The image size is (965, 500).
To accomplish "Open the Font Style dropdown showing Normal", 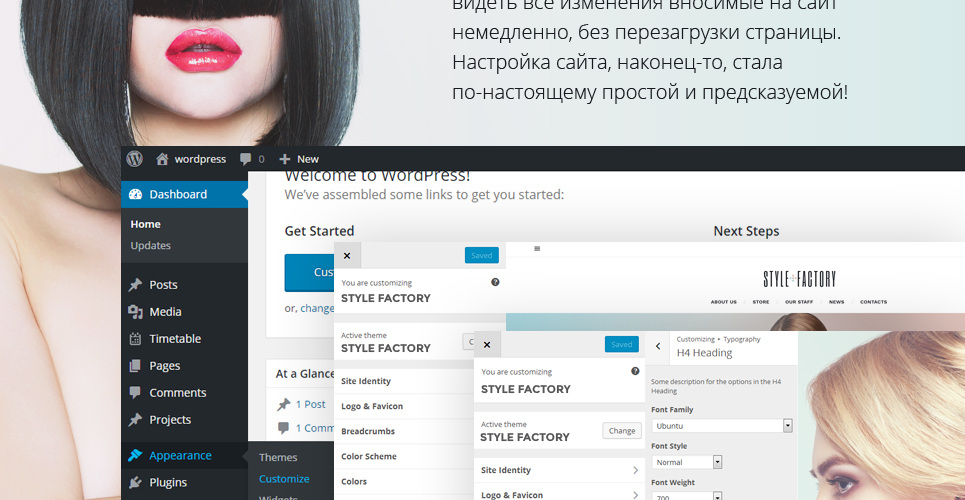I will tap(686, 462).
